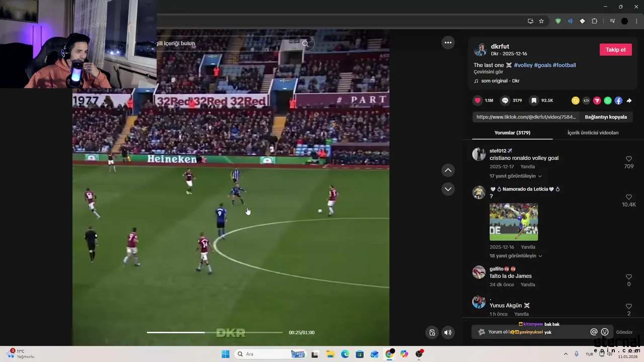
Task: Click blue sound waves extension icon
Action: coord(570,21)
